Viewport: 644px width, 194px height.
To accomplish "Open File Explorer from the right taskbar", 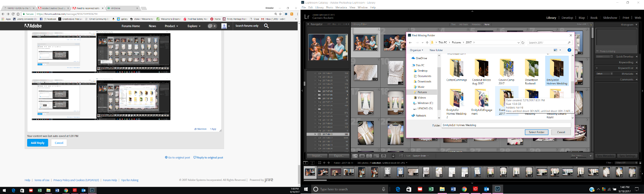I will click(442, 189).
